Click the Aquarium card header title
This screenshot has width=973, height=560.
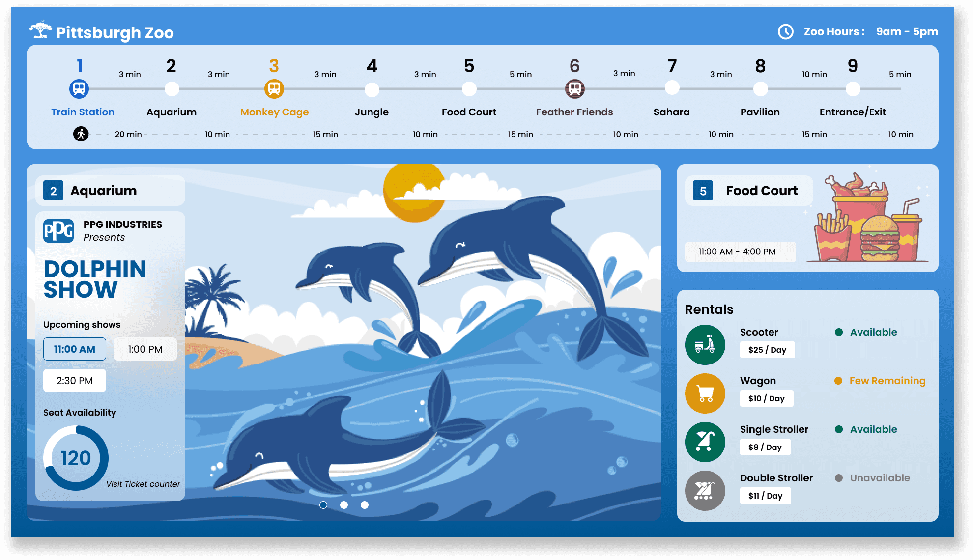104,191
